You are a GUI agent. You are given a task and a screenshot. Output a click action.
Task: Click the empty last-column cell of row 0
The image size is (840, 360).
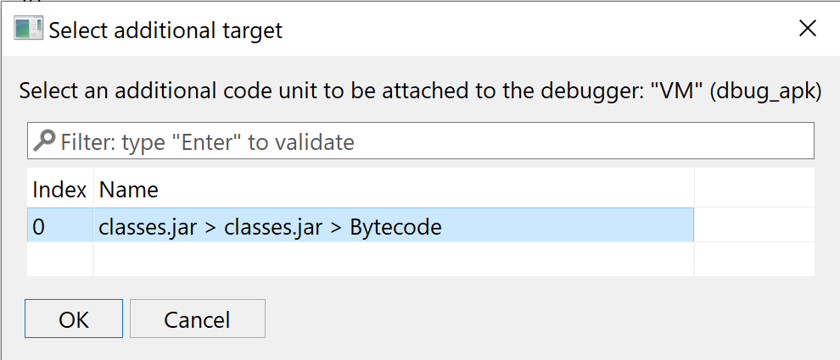tap(754, 225)
